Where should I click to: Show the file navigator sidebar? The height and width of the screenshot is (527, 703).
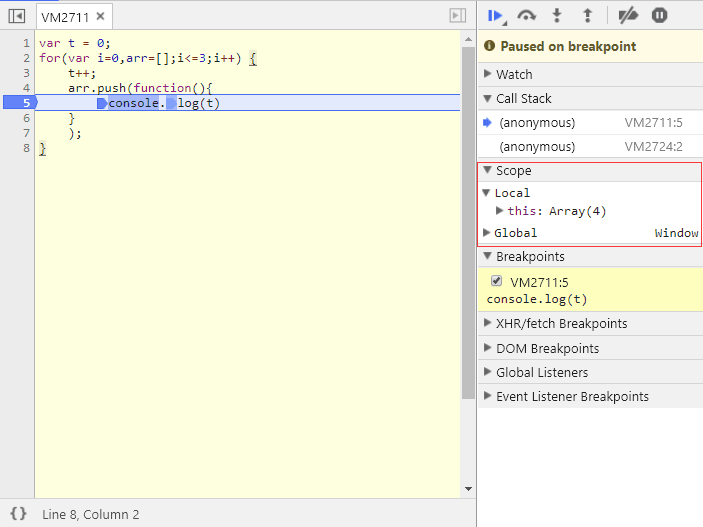tap(17, 16)
